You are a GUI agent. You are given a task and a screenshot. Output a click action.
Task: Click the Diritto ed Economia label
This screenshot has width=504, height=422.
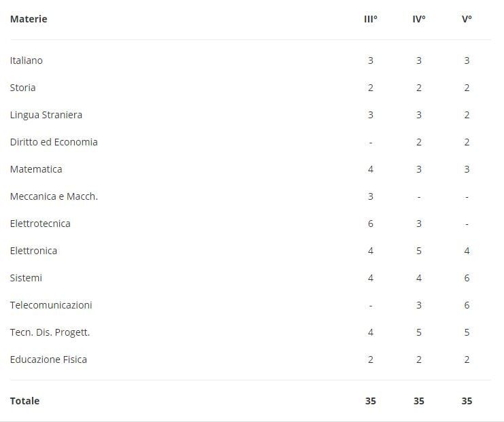coord(54,142)
